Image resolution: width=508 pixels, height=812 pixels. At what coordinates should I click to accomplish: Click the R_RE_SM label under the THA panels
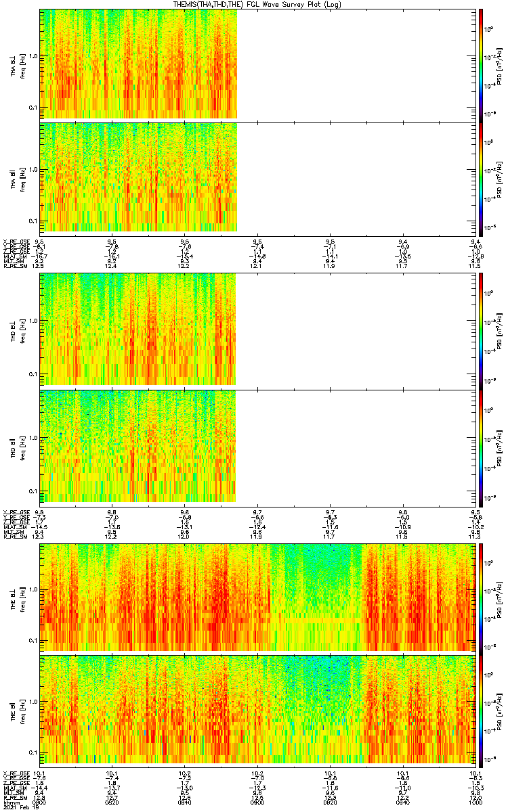click(x=17, y=266)
